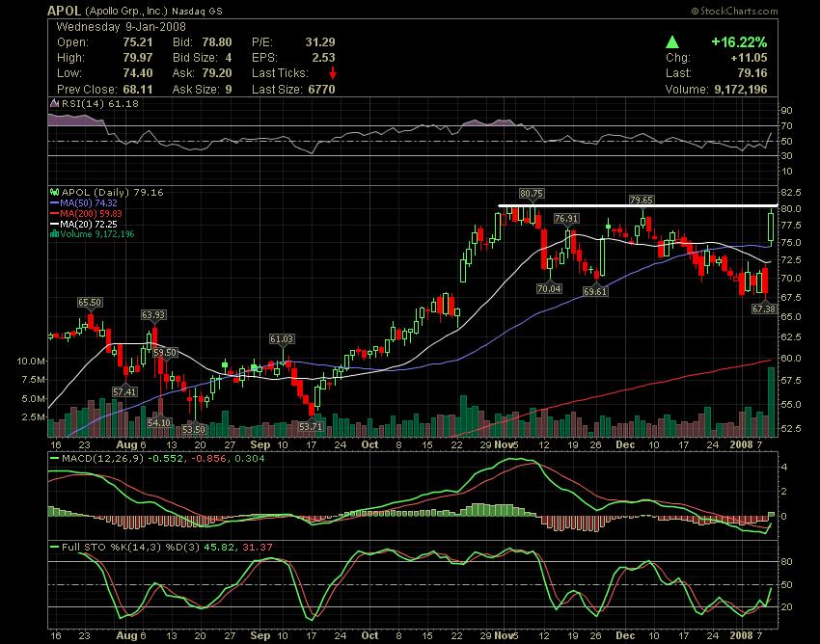Click the 67.38 January low label
Image resolution: width=820 pixels, height=644 pixels.
coord(763,309)
